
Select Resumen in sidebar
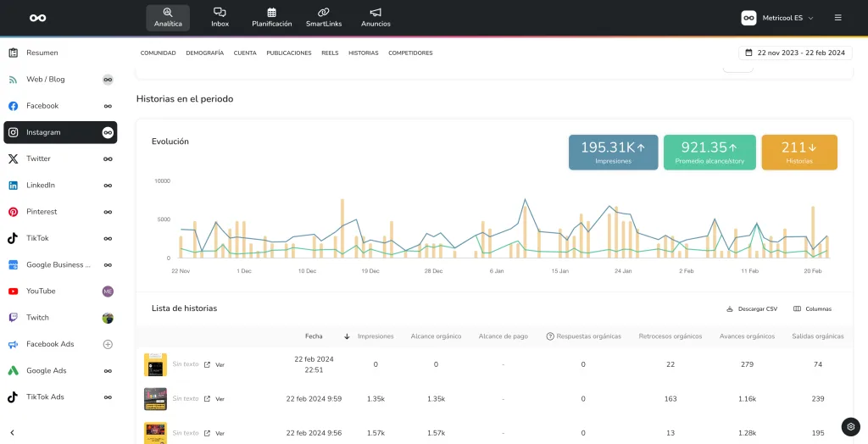click(60, 53)
